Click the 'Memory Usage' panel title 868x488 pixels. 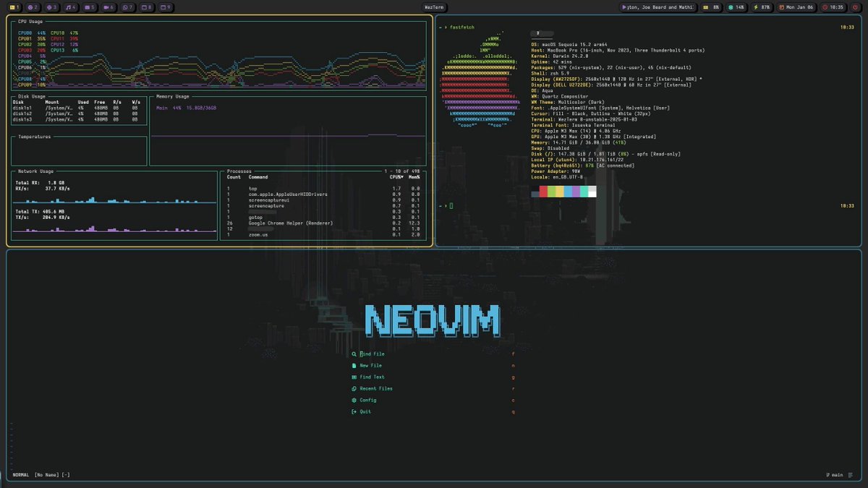point(173,96)
